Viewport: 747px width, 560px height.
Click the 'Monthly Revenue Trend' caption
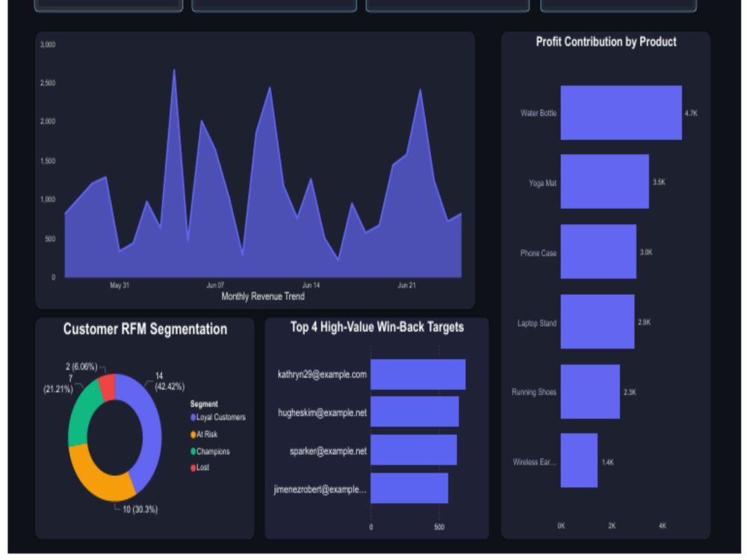click(263, 296)
